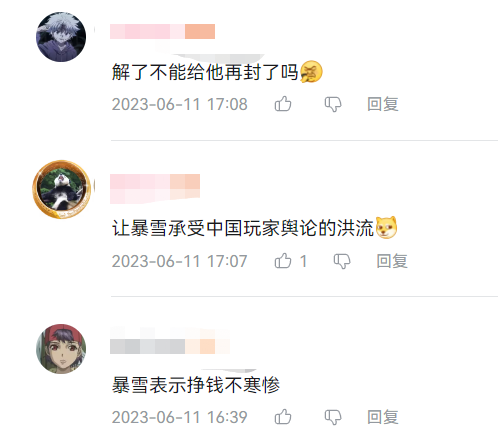
Task: Open the third commenter's blurred username
Action: click(170, 341)
